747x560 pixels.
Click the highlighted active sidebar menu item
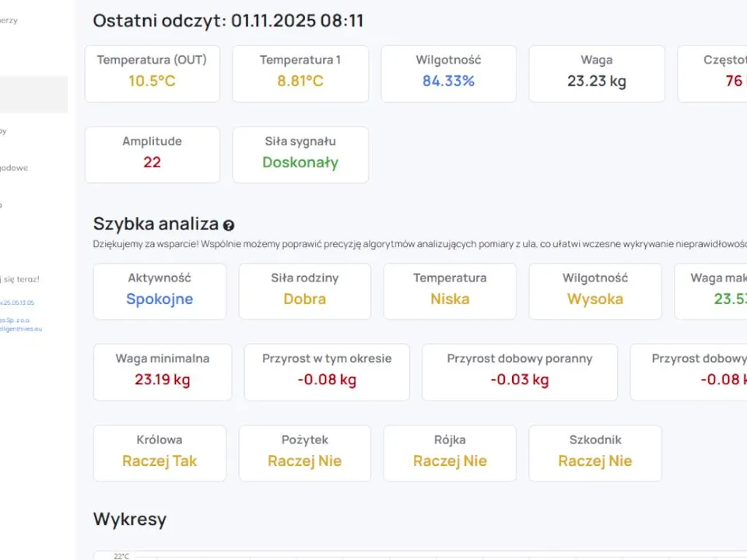[33, 95]
